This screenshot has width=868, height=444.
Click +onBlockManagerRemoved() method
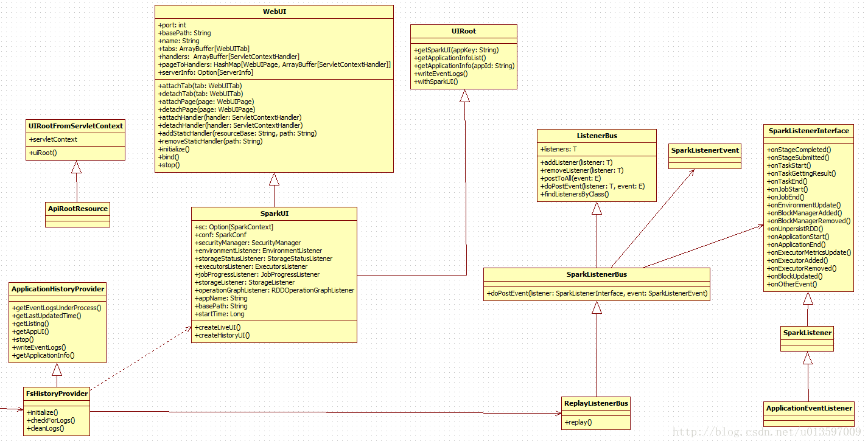tap(808, 221)
